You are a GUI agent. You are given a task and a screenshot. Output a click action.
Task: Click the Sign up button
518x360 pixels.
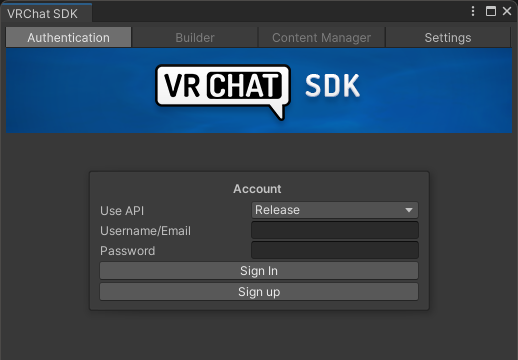click(259, 292)
